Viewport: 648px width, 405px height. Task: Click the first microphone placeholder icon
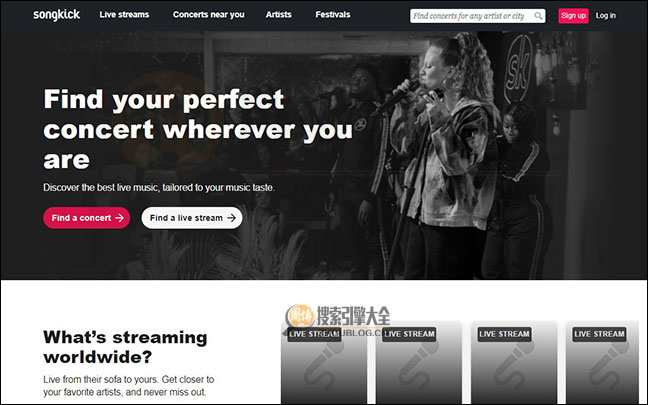323,367
